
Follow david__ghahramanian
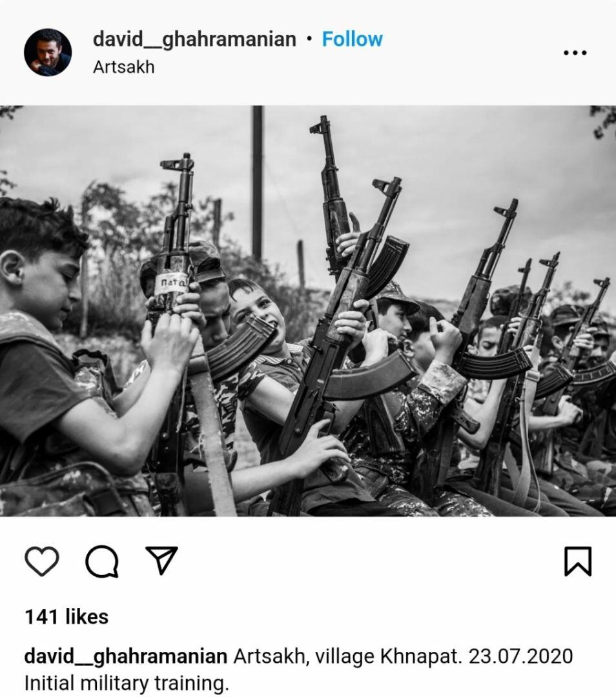point(352,39)
